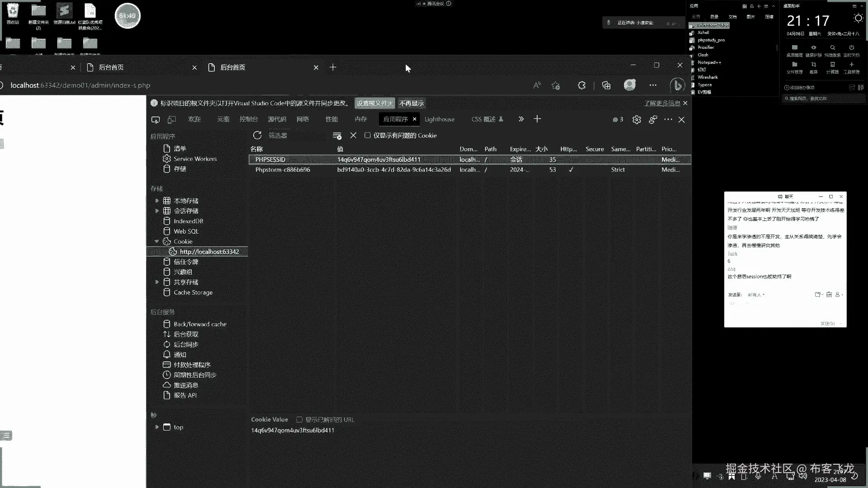The height and width of the screenshot is (488, 868).
Task: Expand the 会话存储 tree node
Action: click(x=157, y=211)
